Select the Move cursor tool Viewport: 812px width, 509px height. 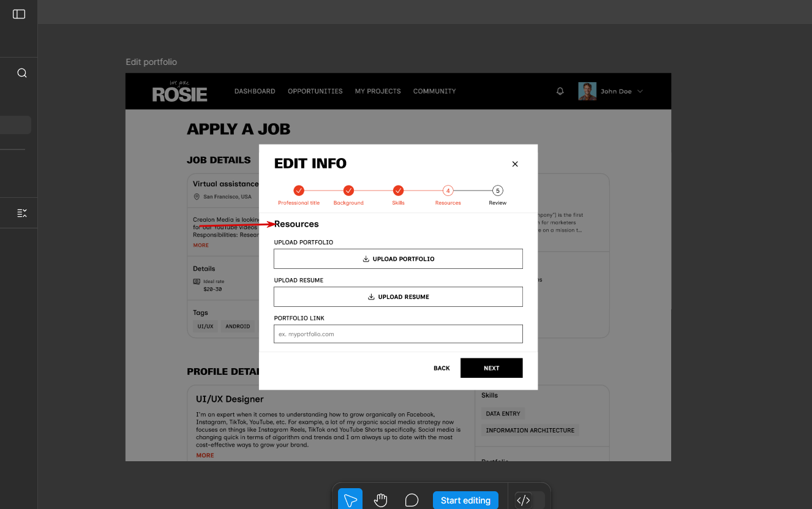(350, 500)
